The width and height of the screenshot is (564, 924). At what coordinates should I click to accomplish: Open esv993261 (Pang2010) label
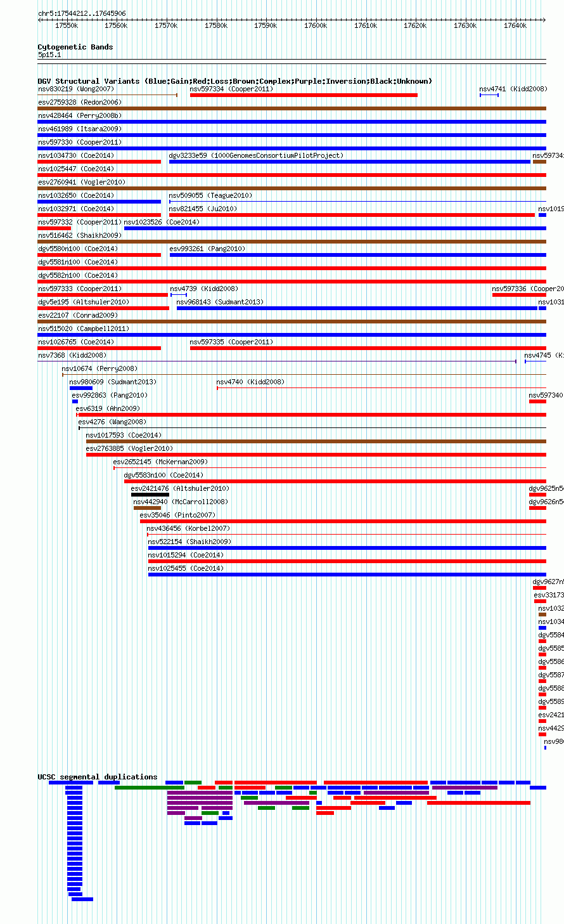pos(207,249)
